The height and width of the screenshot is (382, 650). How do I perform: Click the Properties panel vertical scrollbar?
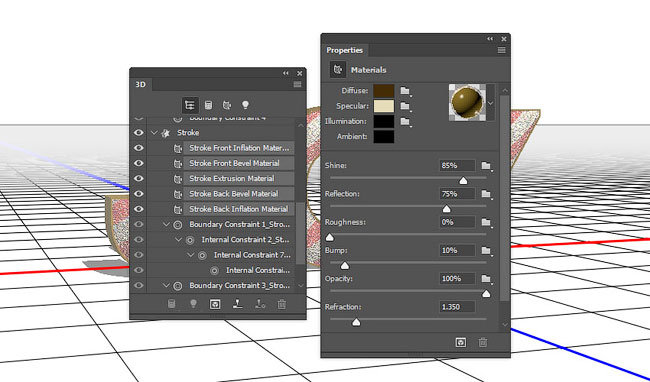coord(504,198)
